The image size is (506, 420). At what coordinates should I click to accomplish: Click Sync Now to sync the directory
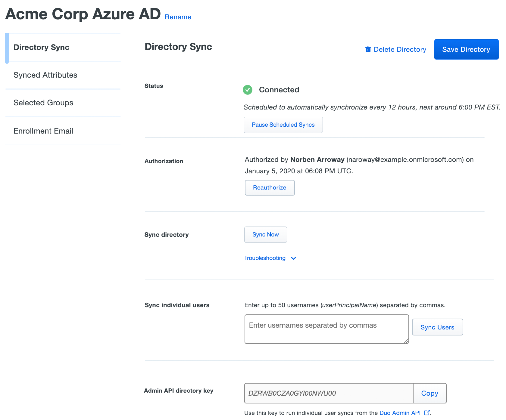[265, 234]
